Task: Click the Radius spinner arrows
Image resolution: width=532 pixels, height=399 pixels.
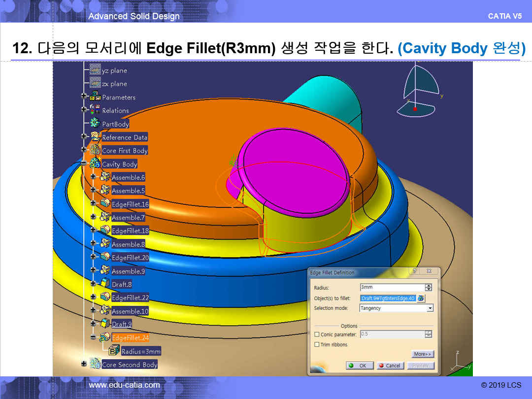Action: pos(428,288)
